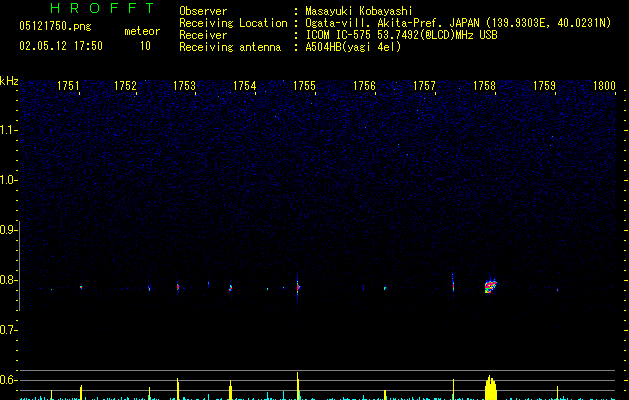Click the meteor count value 10
This screenshot has width=629, height=400.
point(145,46)
